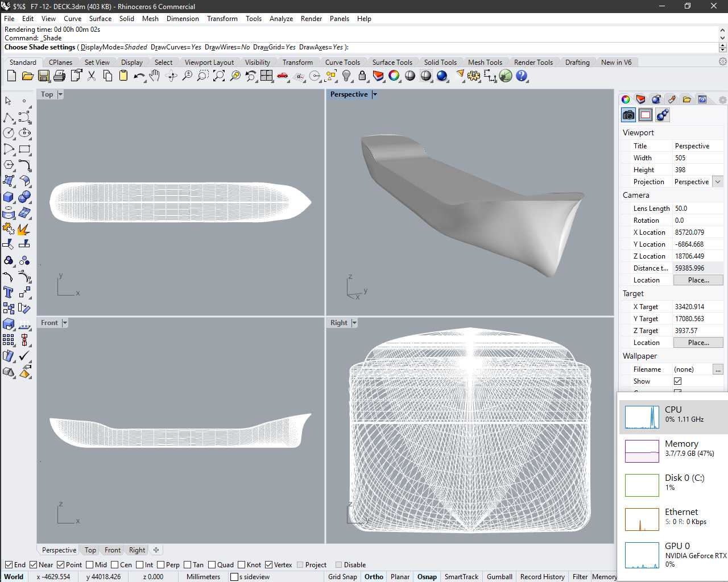Screen dimensions: 728x582
Task: Disable the Vertex osnap checkbox
Action: (268, 564)
